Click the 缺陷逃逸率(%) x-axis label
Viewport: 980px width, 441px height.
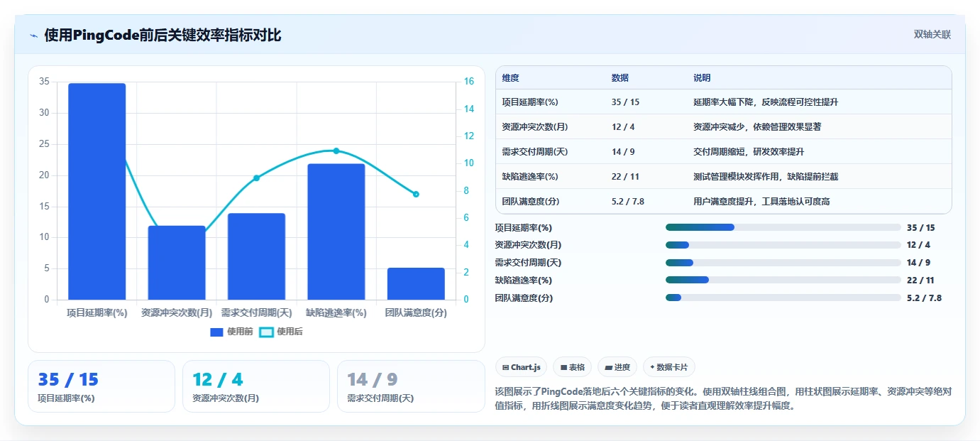[336, 312]
